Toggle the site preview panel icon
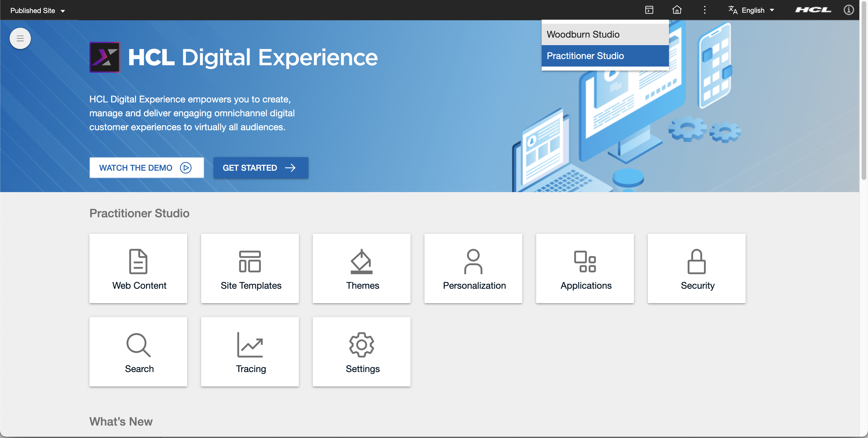 pyautogui.click(x=649, y=10)
